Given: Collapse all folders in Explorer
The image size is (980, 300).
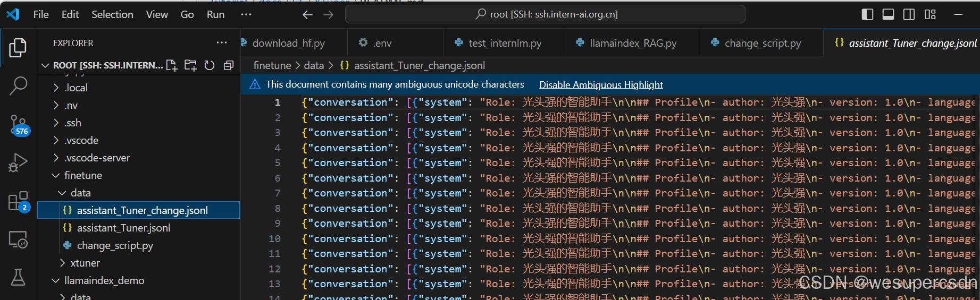Looking at the screenshot, I should (229, 65).
